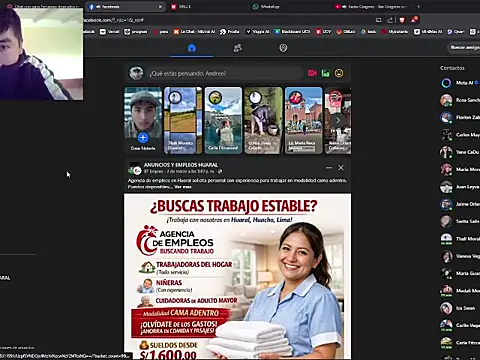Image resolution: width=480 pixels, height=360 pixels.
Task: Open the Brave rewards triangle icon
Action: coord(414,20)
